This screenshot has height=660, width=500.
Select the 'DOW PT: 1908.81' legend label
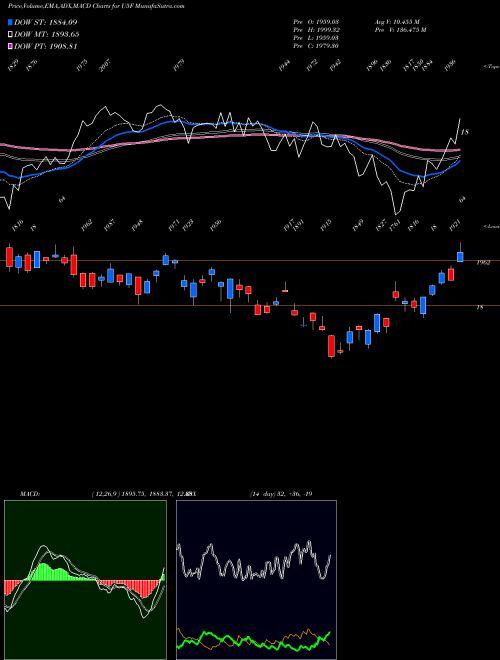tap(45, 46)
